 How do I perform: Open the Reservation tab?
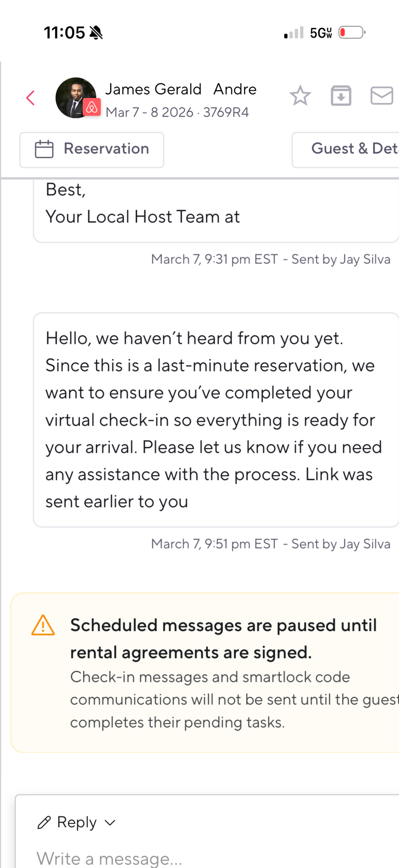[x=92, y=150]
